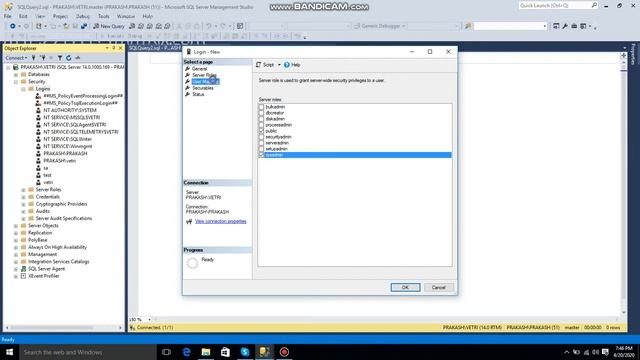Check the processadmin server role
This screenshot has width=640, height=360.
click(x=262, y=125)
